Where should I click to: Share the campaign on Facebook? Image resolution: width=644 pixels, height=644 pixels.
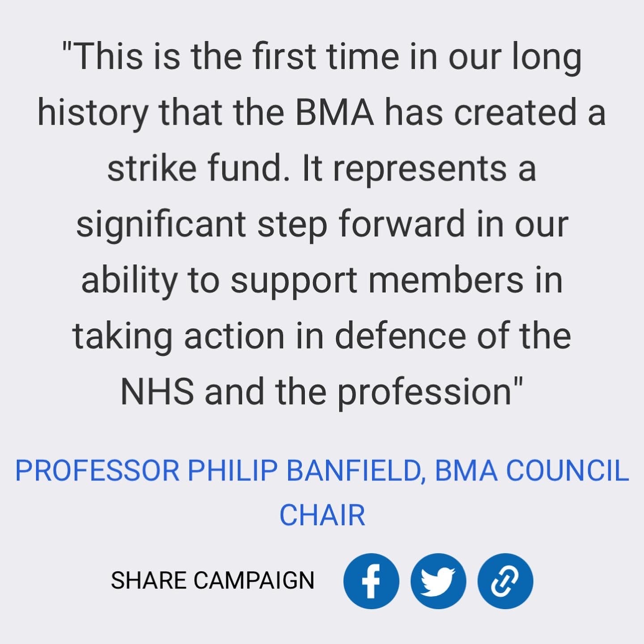(371, 581)
